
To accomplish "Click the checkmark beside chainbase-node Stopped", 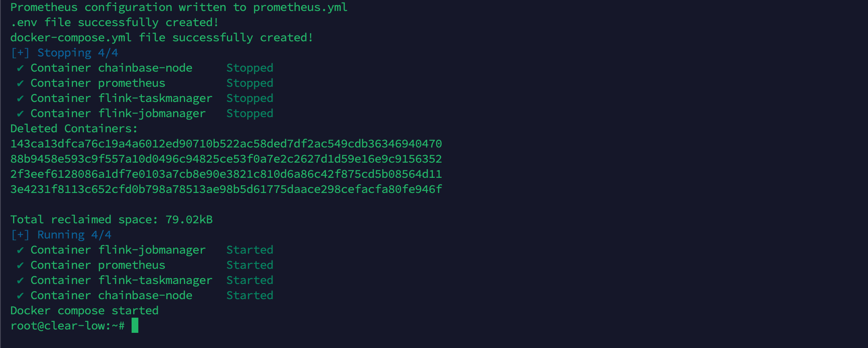I will tap(20, 68).
